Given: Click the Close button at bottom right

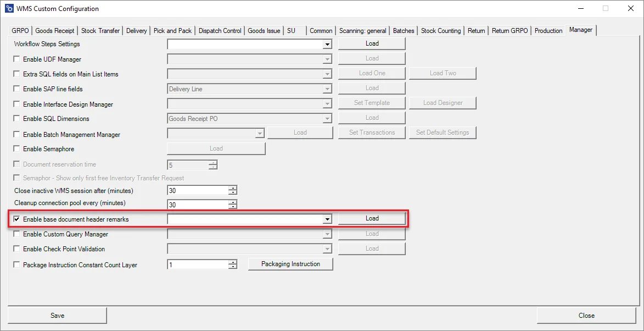Looking at the screenshot, I should tap(586, 316).
